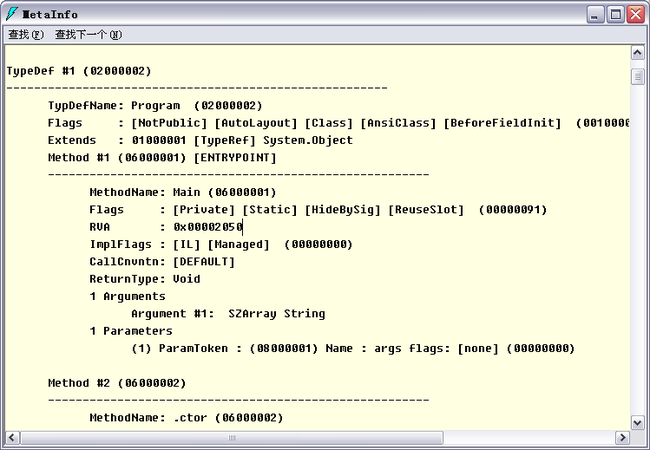Click the 'MethodName: Main (06000001)' line

(x=183, y=192)
